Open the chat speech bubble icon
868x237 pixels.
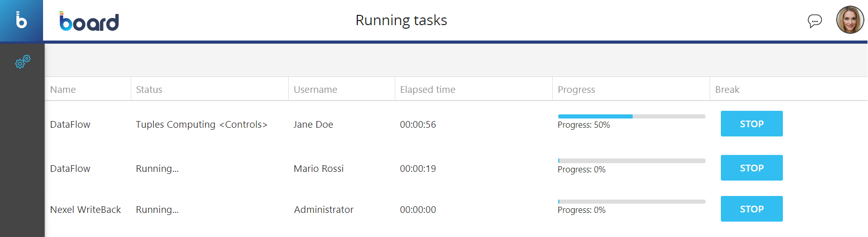coord(815,21)
